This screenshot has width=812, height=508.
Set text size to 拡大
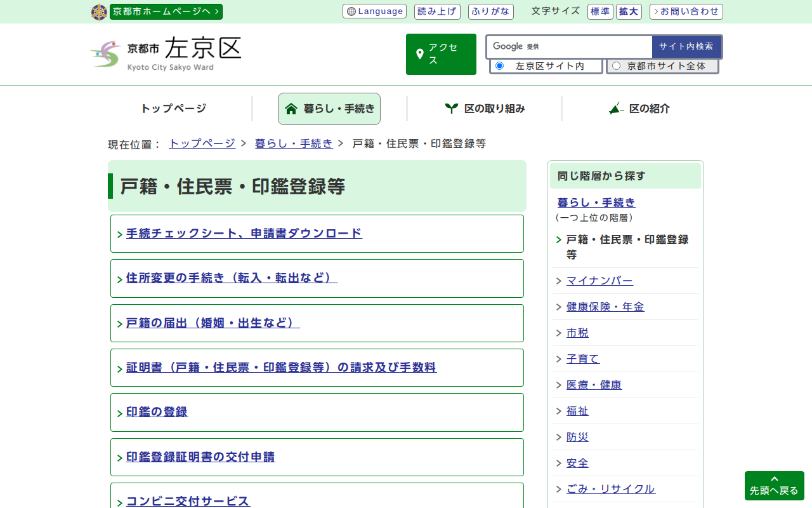point(629,12)
